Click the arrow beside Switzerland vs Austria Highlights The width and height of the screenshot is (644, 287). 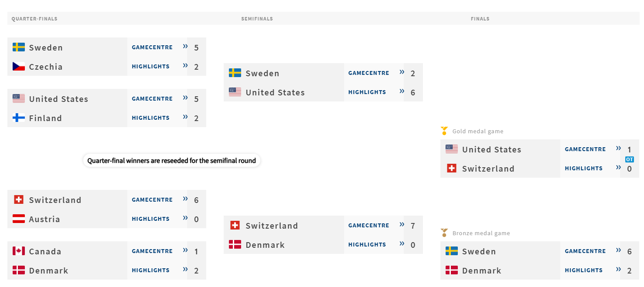pos(185,218)
